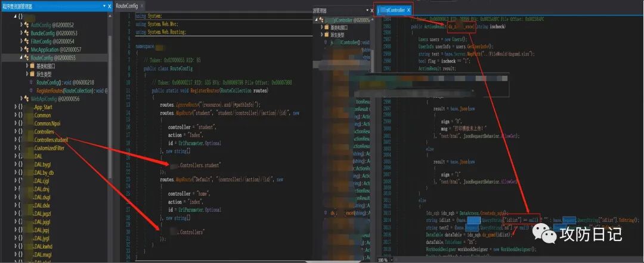The width and height of the screenshot is (644, 263).
Task: Close the RouteConfig tab
Action: click(142, 6)
